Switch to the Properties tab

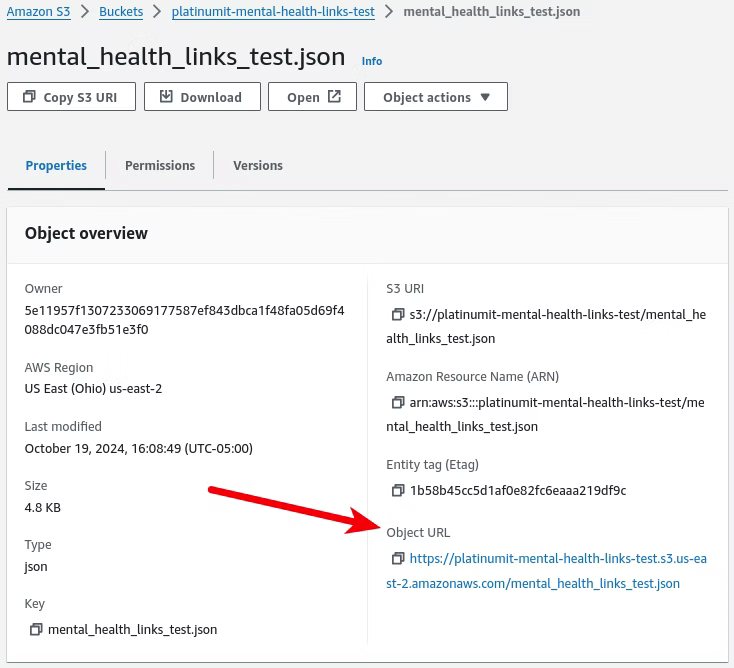tap(56, 165)
